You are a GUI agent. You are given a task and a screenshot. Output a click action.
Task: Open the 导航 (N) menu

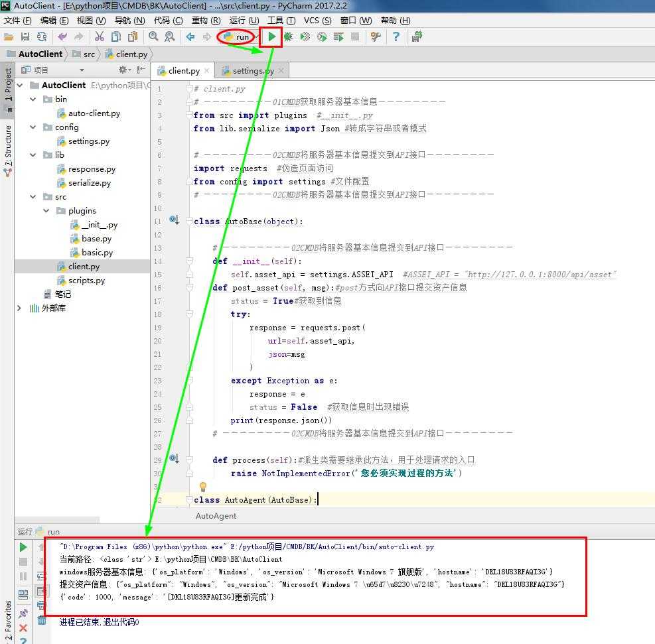click(129, 21)
